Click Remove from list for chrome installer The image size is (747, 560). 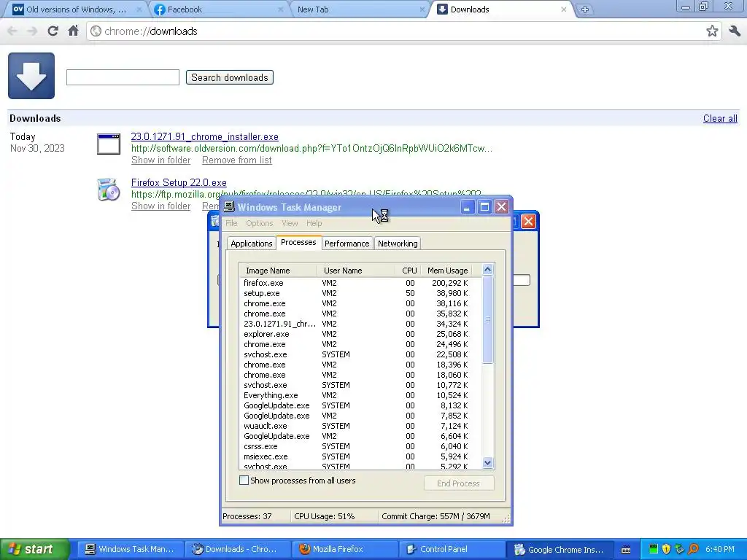pos(237,160)
